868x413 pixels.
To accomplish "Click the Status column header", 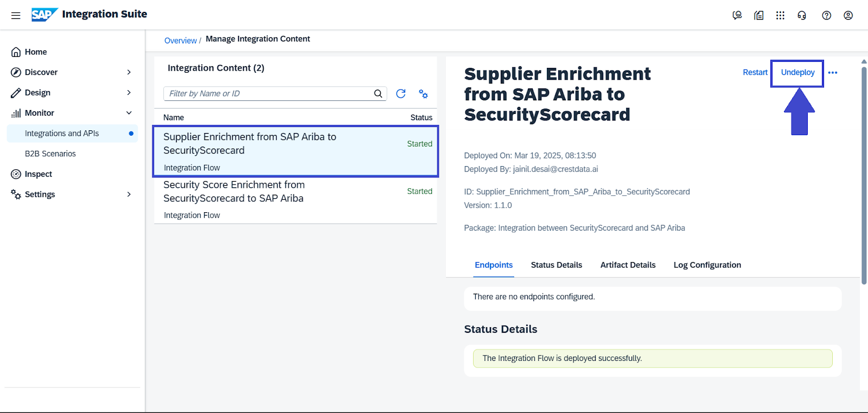I will 421,118.
